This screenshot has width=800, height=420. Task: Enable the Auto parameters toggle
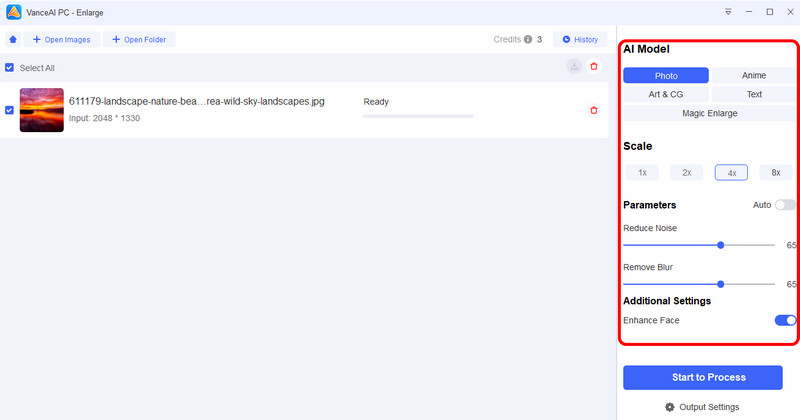pos(785,205)
